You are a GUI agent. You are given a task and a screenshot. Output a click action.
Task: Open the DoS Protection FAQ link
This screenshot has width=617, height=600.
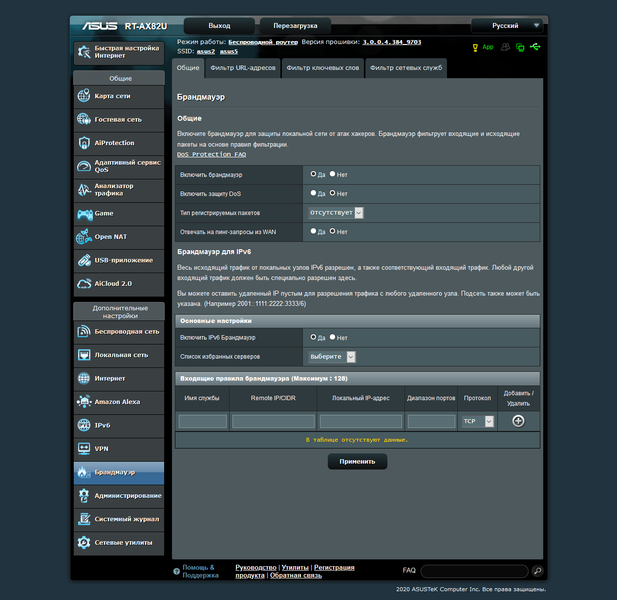(x=212, y=154)
